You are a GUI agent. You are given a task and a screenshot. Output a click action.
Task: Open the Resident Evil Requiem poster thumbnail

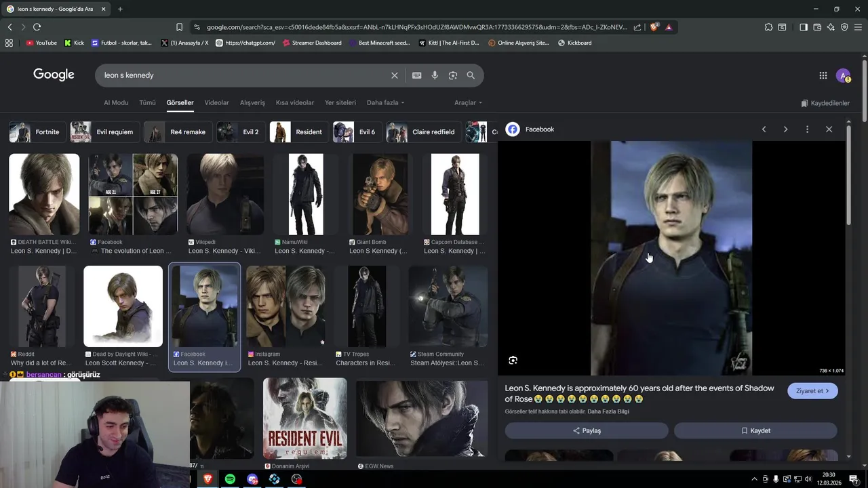(x=305, y=419)
